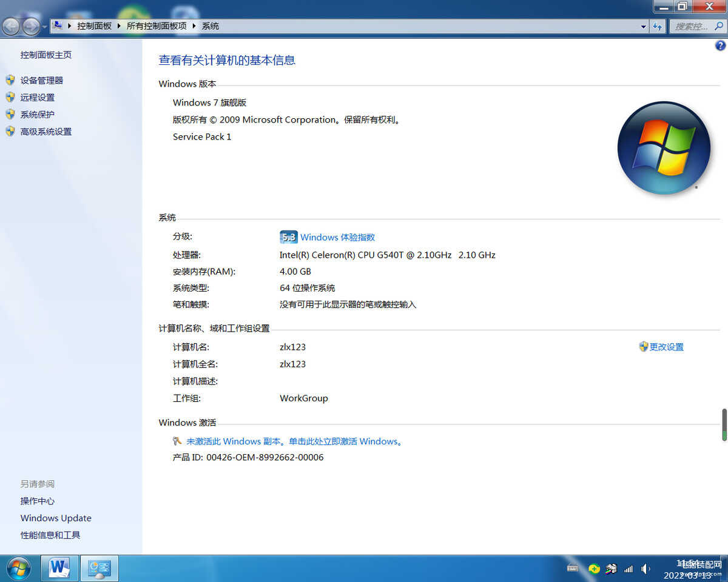
Task: Open 高级系统设置 from the sidebar
Action: click(x=46, y=131)
